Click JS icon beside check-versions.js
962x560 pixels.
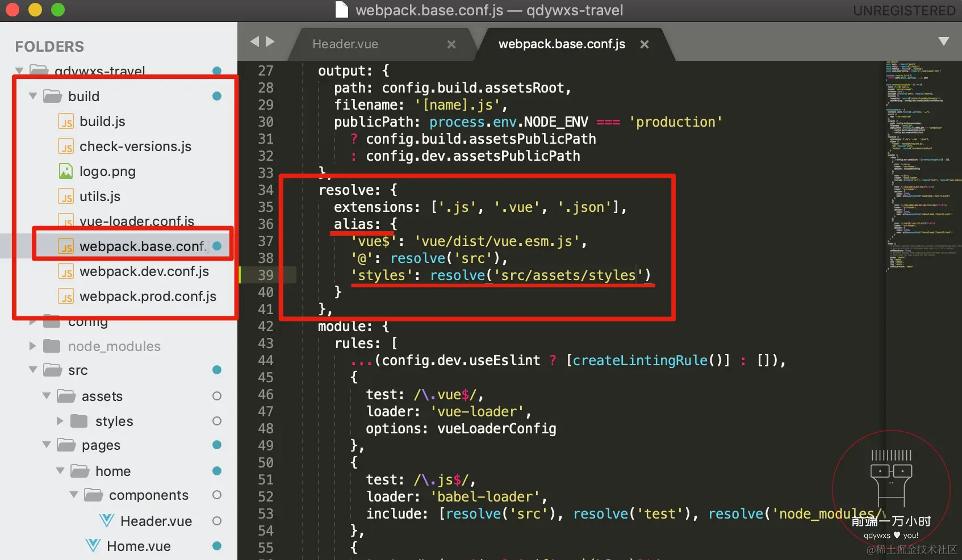pos(66,147)
